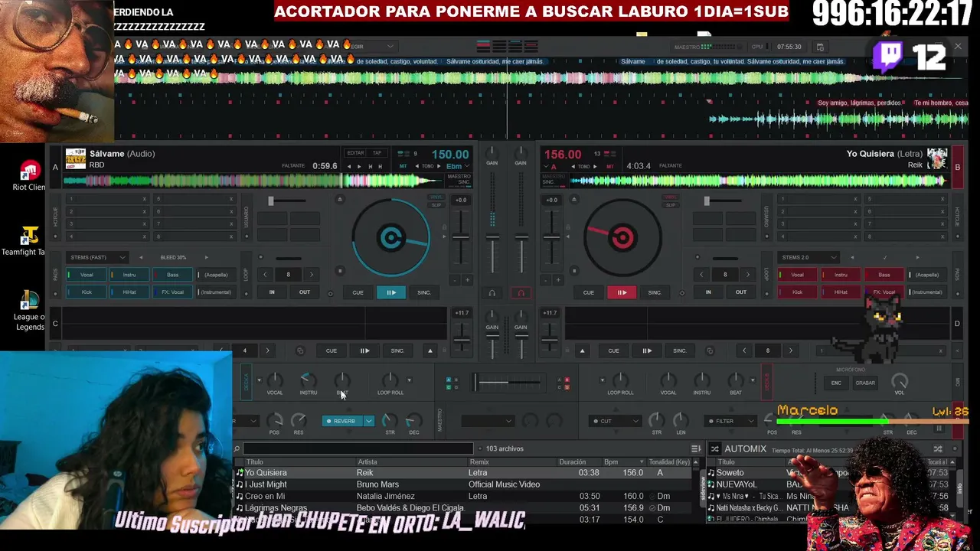Play or pause deck B
Viewport: 980px width, 551px height.
[622, 292]
